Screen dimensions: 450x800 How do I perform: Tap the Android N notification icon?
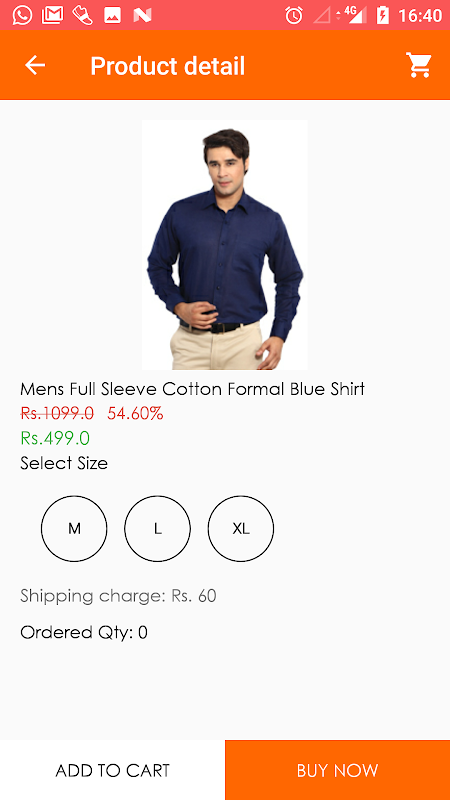[142, 16]
